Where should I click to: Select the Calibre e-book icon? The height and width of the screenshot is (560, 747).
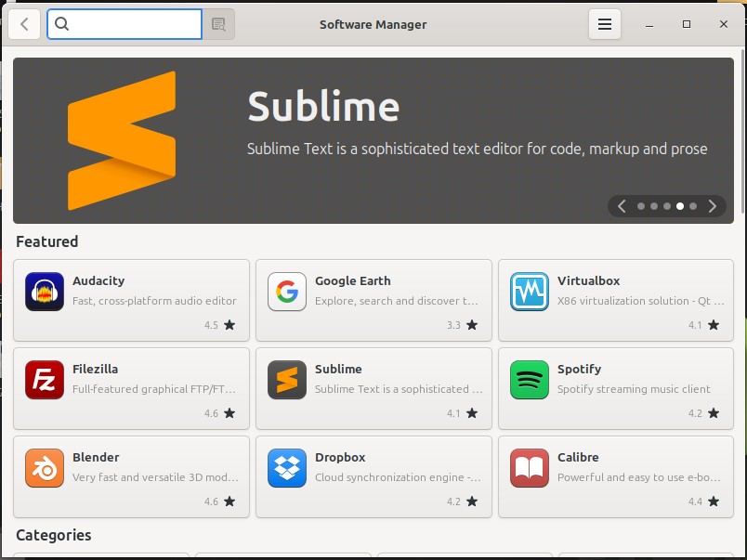point(530,467)
